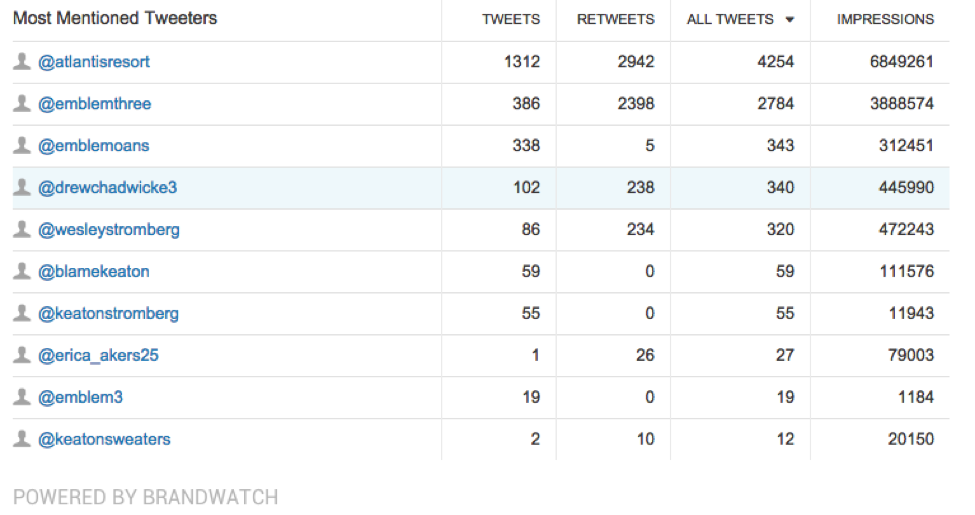
Task: Click the ALL TWEETS column header label
Action: click(730, 19)
